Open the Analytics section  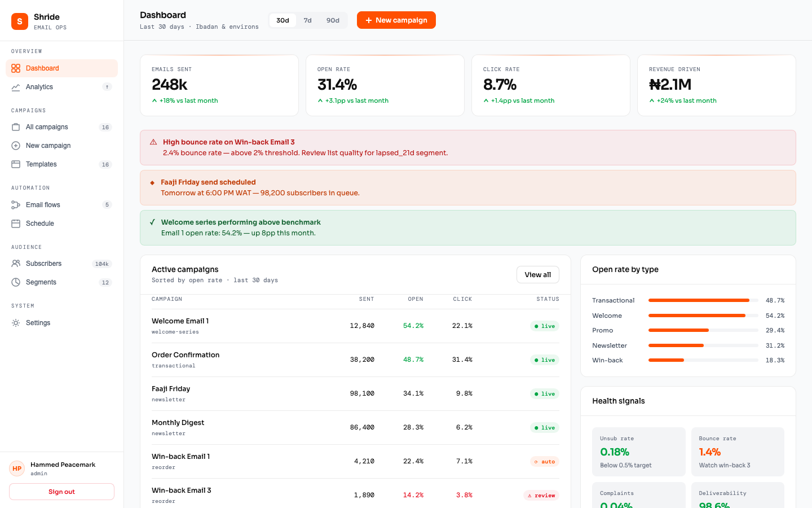click(41, 87)
